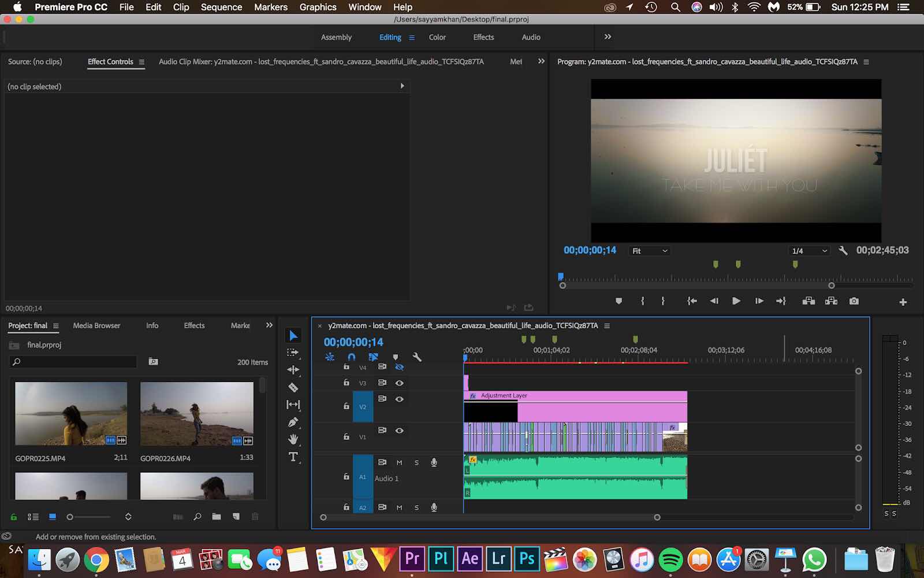
Task: Add marker from timeline header
Action: point(395,357)
